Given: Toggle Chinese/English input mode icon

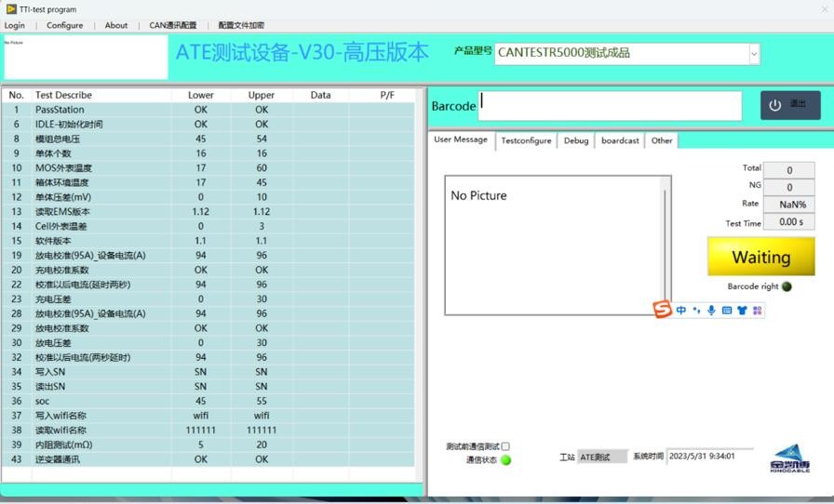Looking at the screenshot, I should (681, 311).
